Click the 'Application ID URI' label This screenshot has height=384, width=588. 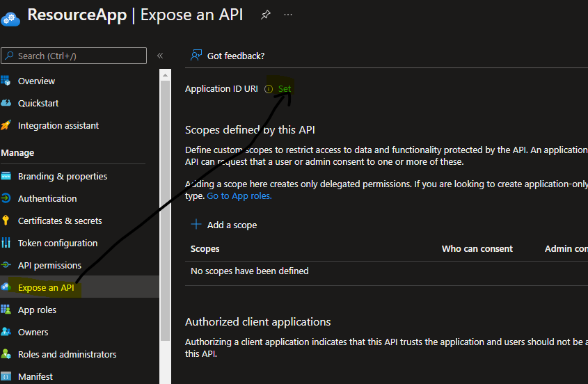(x=221, y=88)
